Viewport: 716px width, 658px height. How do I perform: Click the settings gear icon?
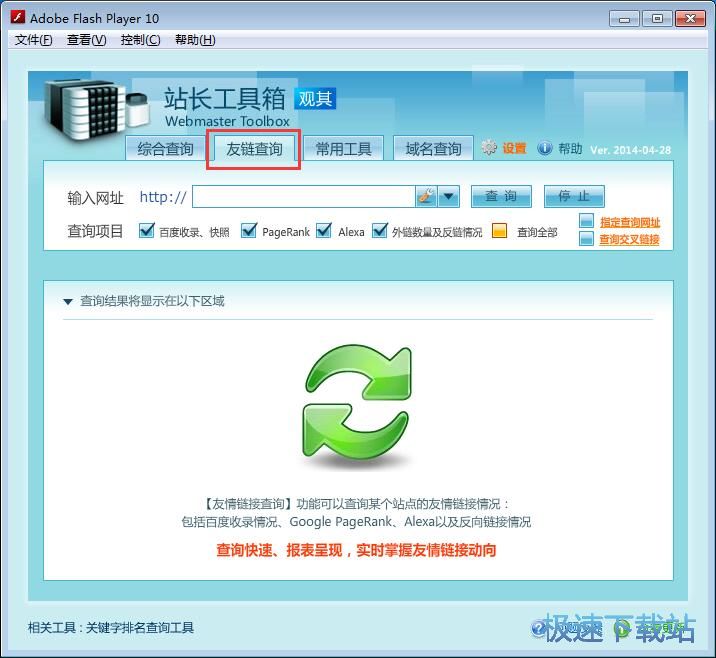(x=488, y=148)
